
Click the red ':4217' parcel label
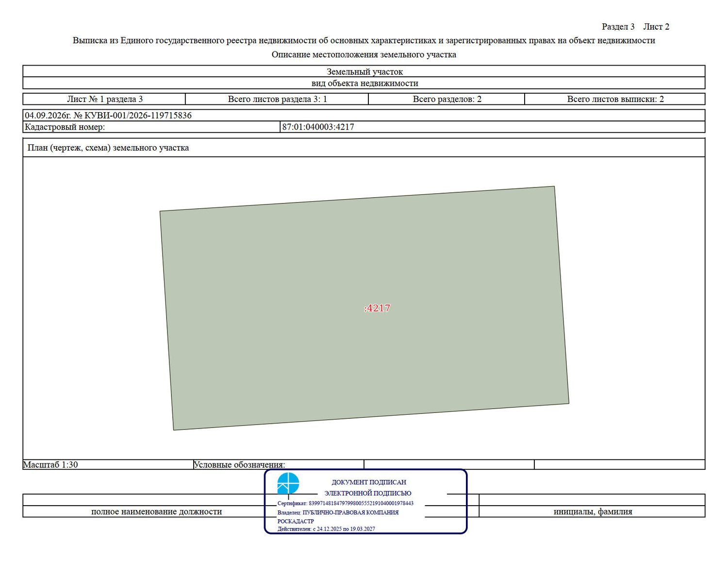pos(377,308)
